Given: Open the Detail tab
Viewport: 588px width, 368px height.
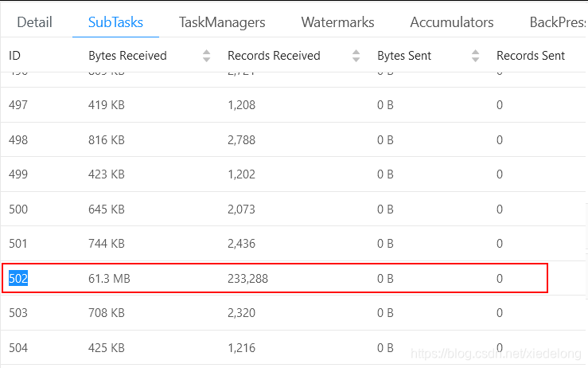Looking at the screenshot, I should [34, 22].
